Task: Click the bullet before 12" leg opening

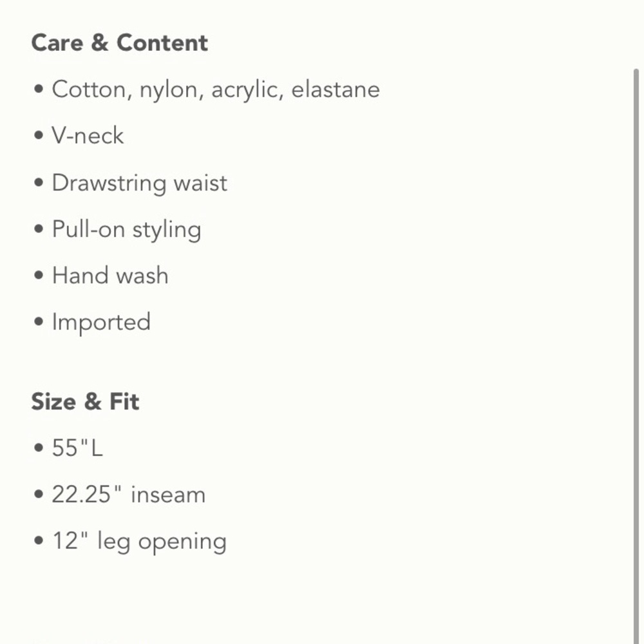Action: point(39,542)
